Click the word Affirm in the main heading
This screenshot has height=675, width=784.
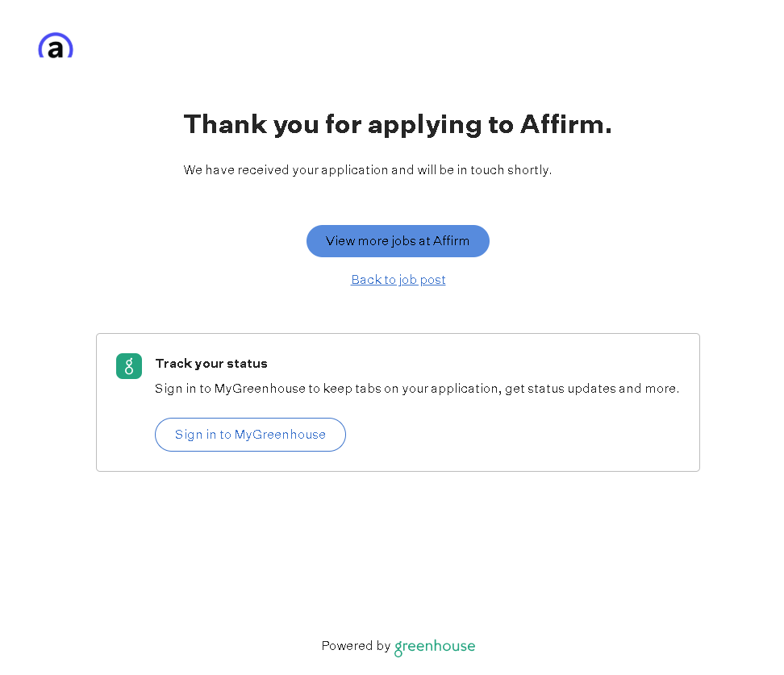[x=565, y=124]
